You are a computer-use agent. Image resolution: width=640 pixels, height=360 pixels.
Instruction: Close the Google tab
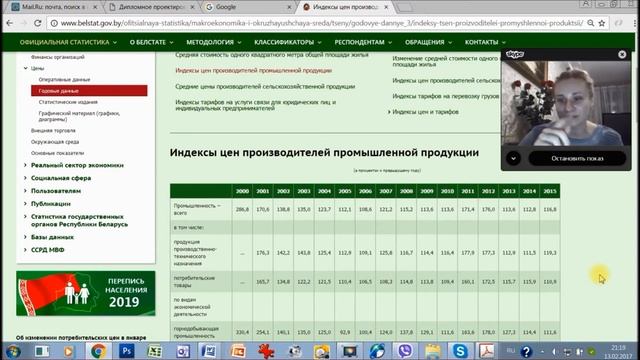(x=289, y=7)
